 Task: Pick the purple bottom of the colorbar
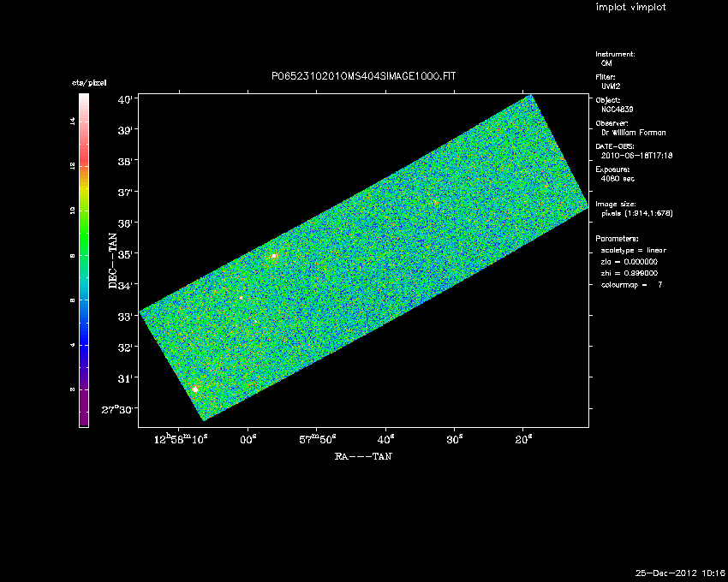click(x=84, y=408)
